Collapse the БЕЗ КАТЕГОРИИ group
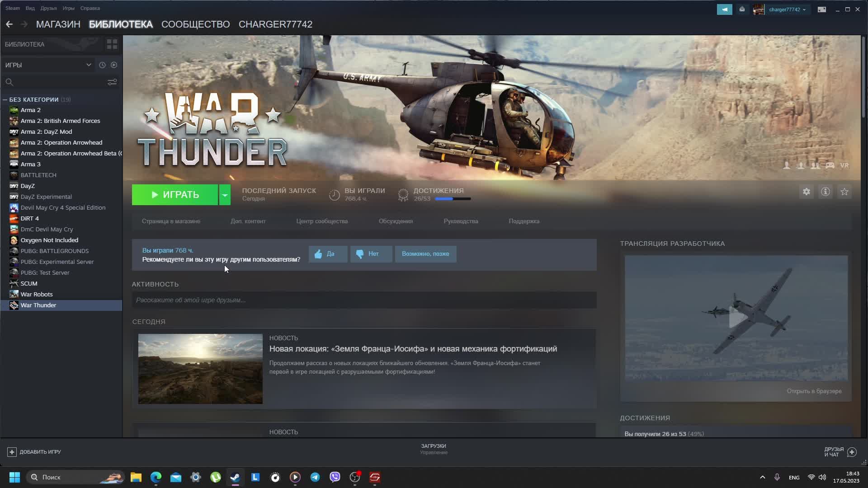Screen dimensions: 868x488 tap(5, 99)
